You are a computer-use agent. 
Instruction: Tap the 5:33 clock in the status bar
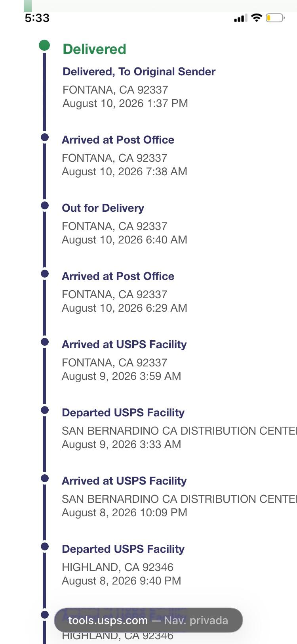[37, 18]
